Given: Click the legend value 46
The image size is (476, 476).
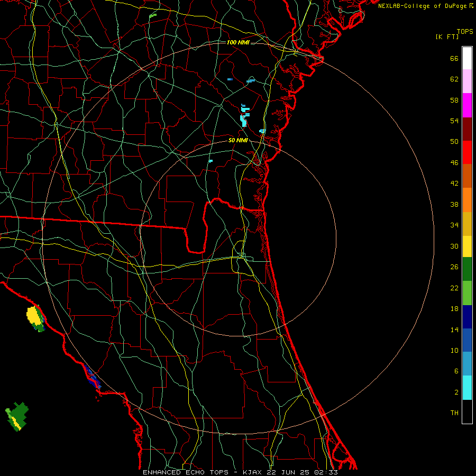Looking at the screenshot, I should 454,163.
